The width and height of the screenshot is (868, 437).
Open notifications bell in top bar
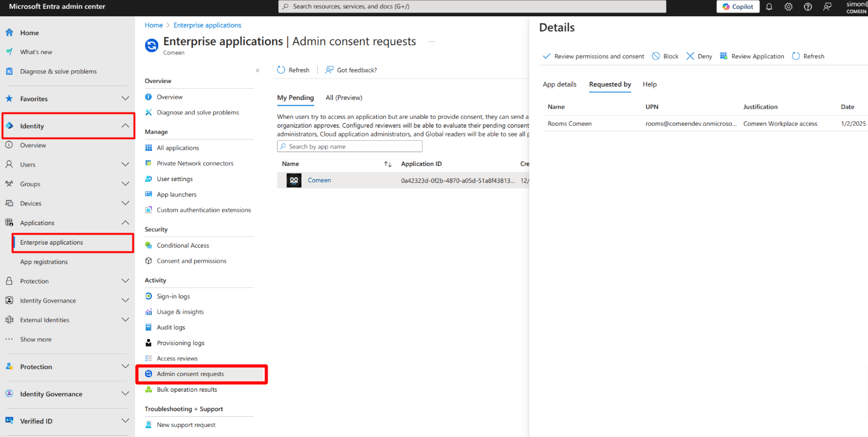pos(769,7)
